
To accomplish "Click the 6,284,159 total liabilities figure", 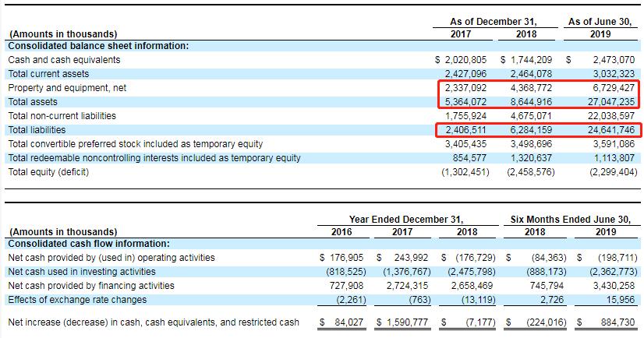I will [x=533, y=130].
